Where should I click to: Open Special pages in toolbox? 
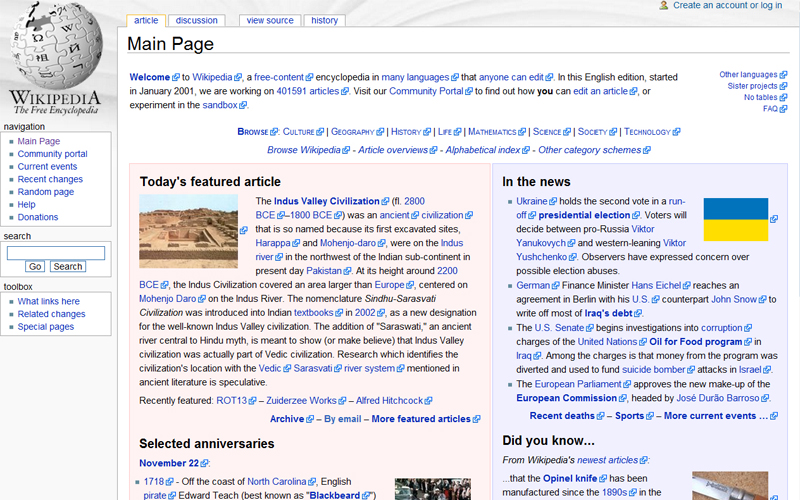(46, 327)
